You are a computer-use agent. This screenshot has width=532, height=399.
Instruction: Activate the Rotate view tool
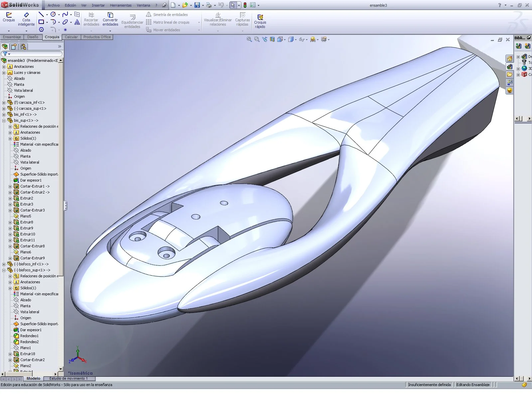tap(264, 39)
